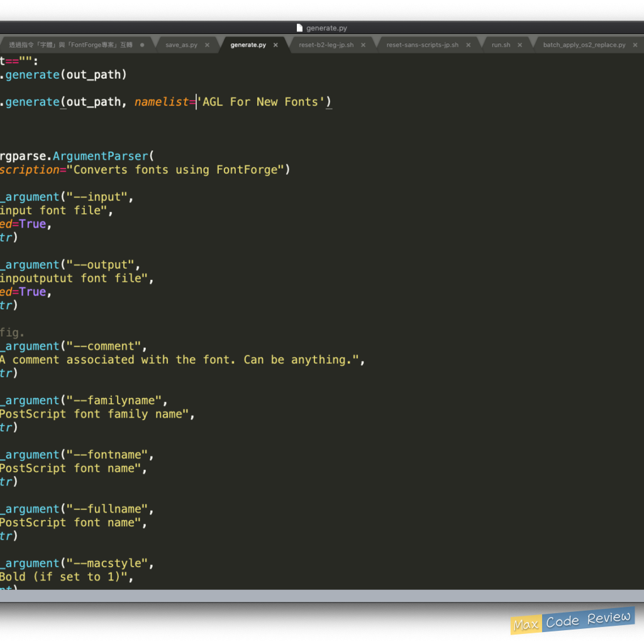Close the save_as.py tab
The image size is (644, 644).
point(207,45)
